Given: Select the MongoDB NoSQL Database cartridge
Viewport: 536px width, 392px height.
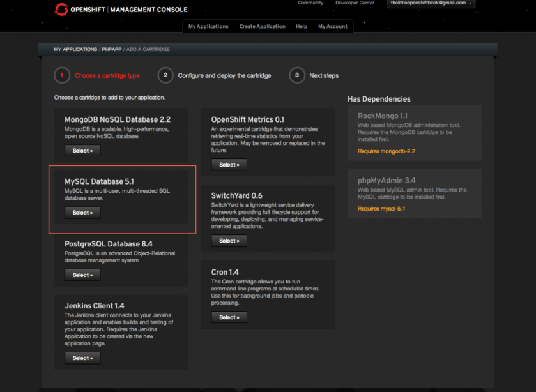Looking at the screenshot, I should [x=82, y=151].
